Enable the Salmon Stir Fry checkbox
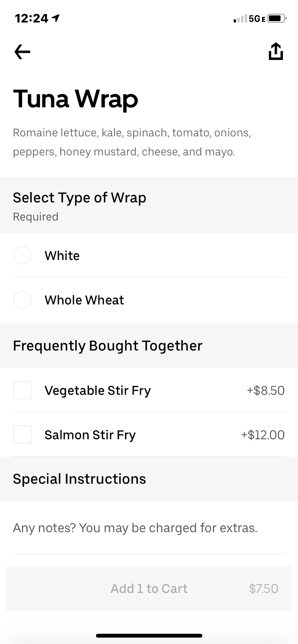298x644 pixels. [x=23, y=435]
